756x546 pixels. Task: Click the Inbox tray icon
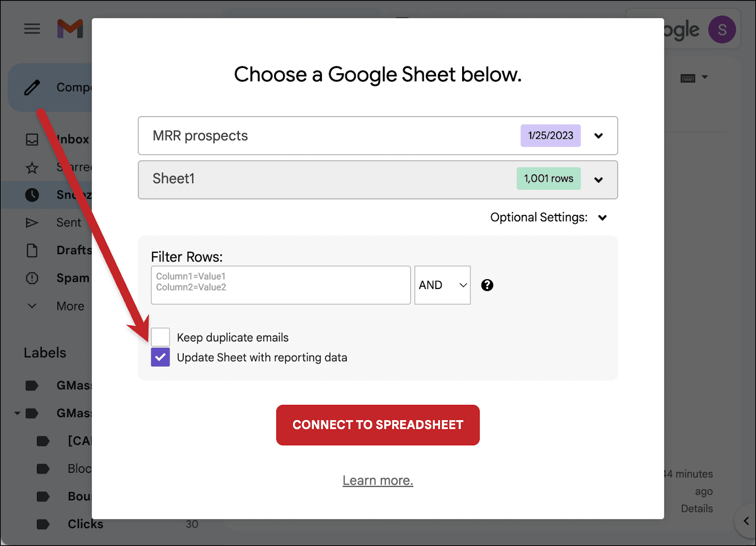32,139
